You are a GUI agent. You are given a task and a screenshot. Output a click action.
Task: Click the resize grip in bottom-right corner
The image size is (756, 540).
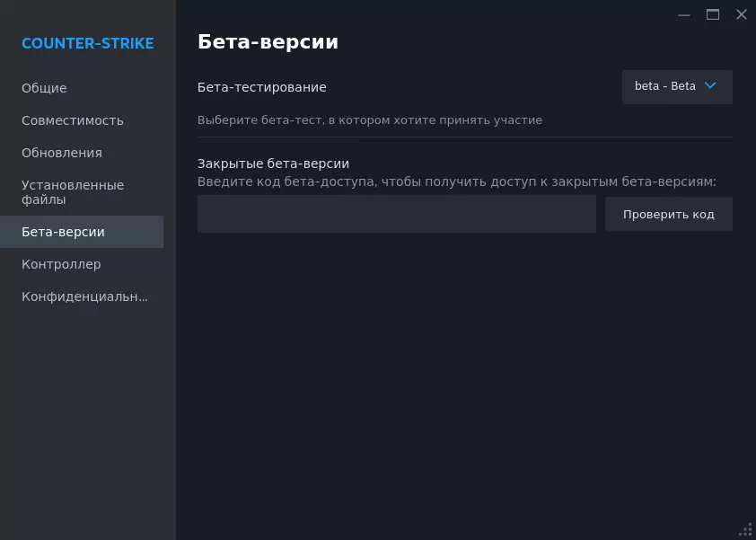point(747,530)
